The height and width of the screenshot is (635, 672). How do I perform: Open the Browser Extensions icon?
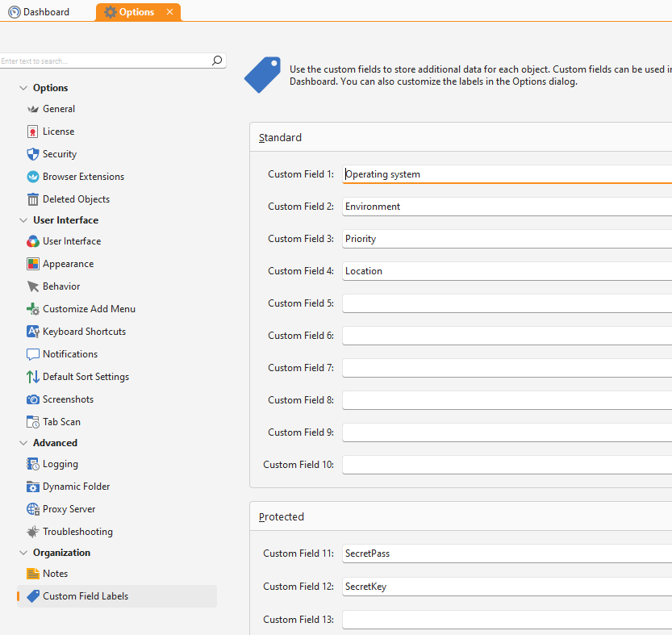33,177
